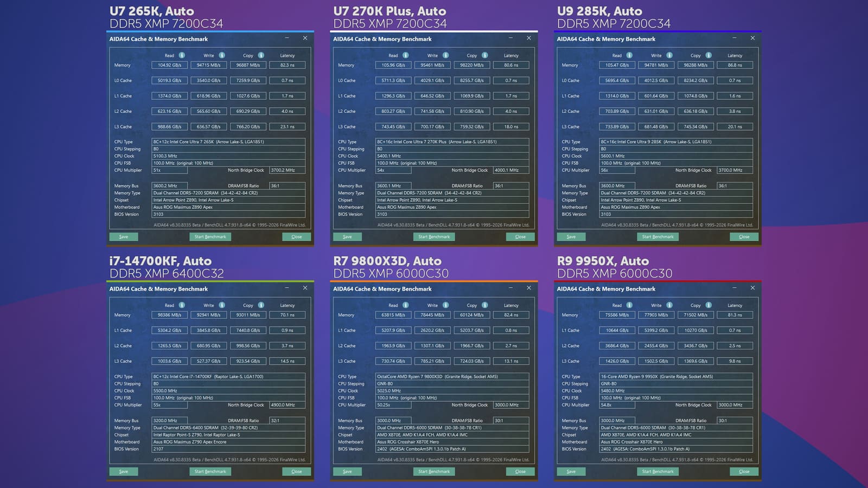Show Write info icon details in i7-14700KF window
This screenshot has height=488, width=868.
click(x=222, y=305)
